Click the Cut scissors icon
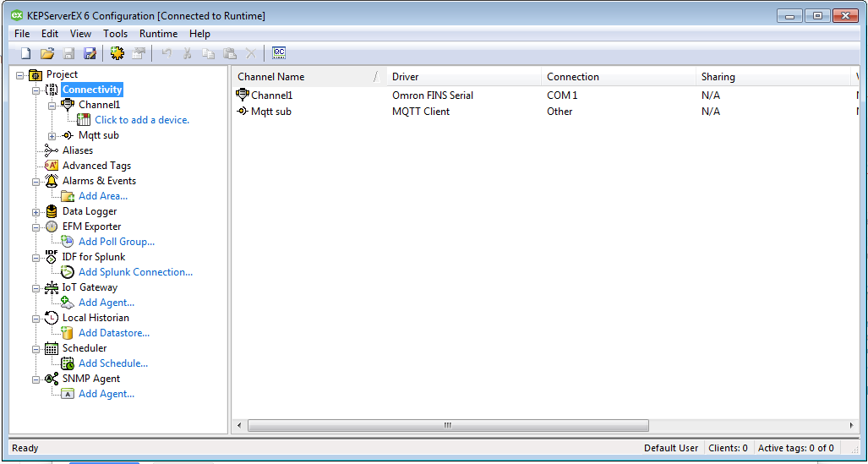 187,53
